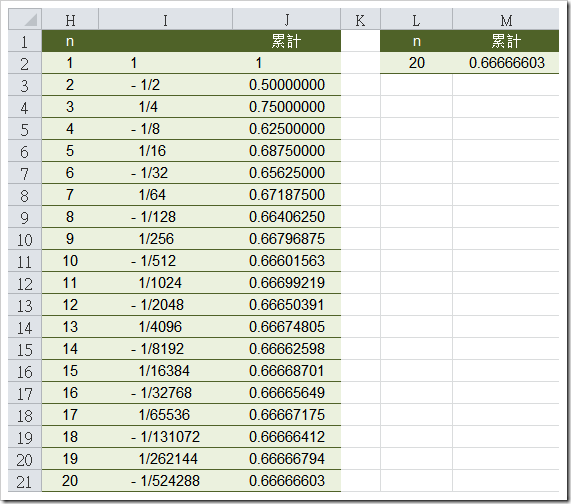Click cumulative value 0.68750000
This screenshot has height=504, width=571.
pyautogui.click(x=287, y=151)
